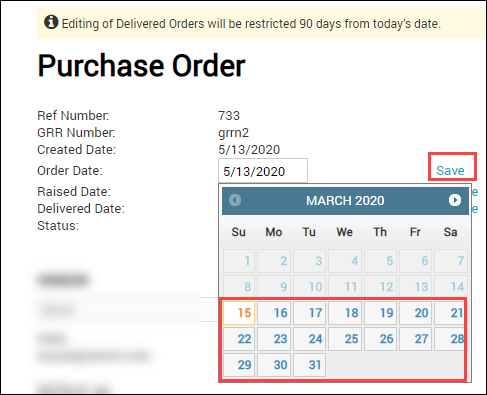This screenshot has width=487, height=395.
Task: Click the GRR Number label
Action: point(76,133)
